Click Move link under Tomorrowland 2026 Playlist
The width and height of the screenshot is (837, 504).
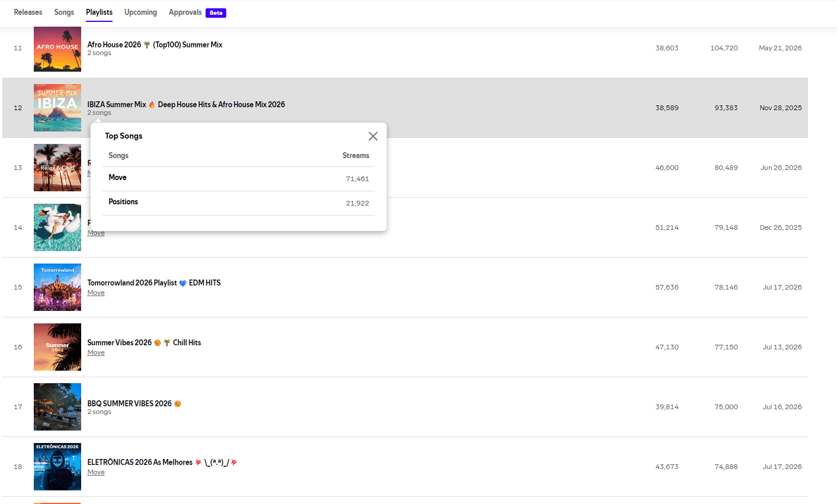(96, 293)
